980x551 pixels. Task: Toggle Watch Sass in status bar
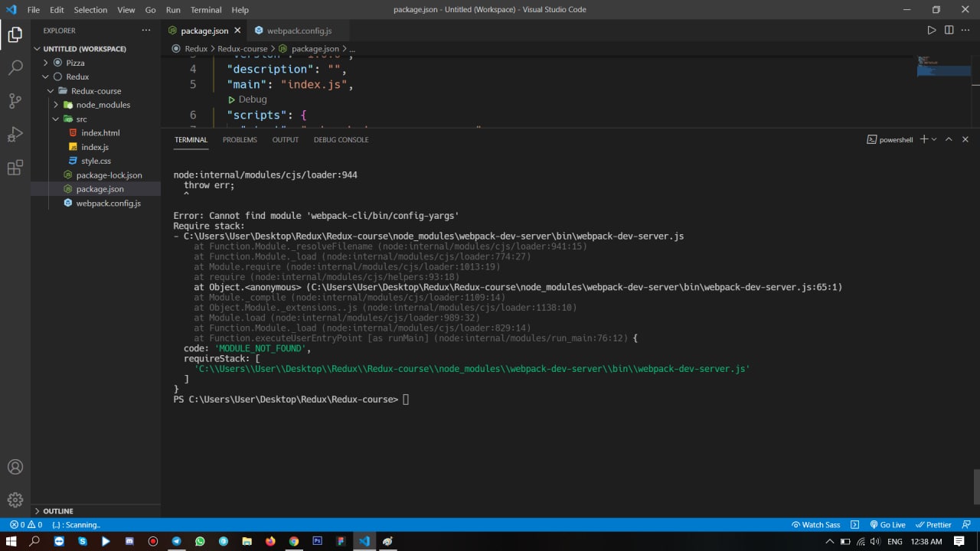click(x=815, y=525)
